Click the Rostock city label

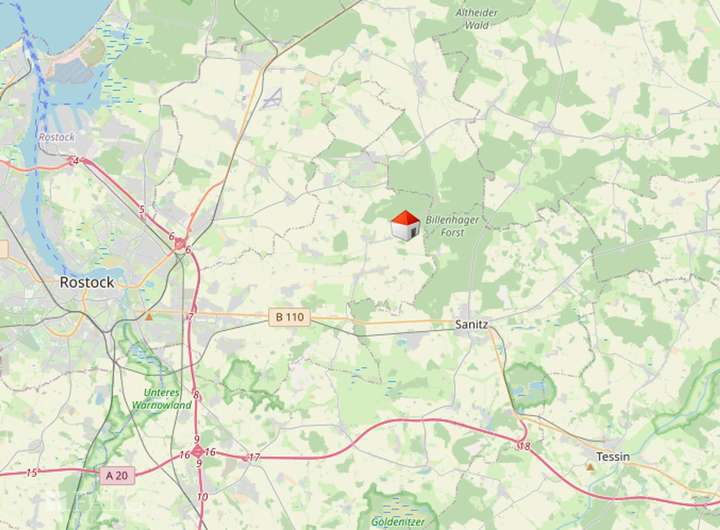[87, 282]
